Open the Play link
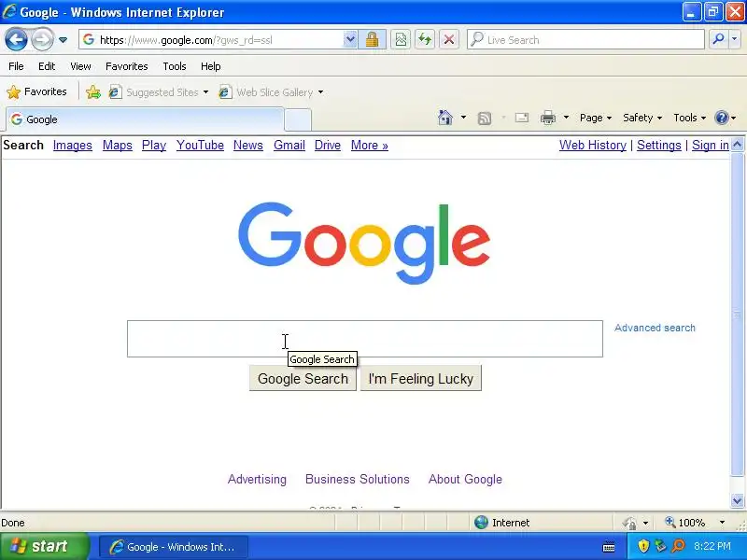The width and height of the screenshot is (747, 560). coord(154,146)
